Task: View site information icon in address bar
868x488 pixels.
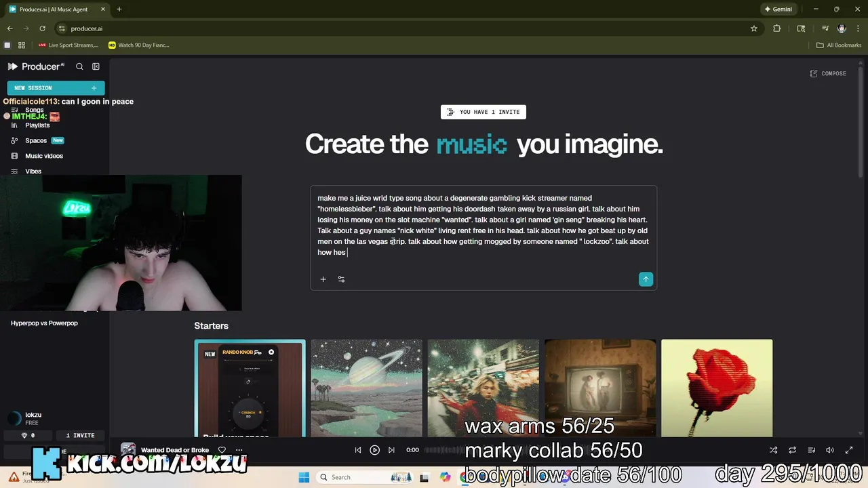Action: click(x=62, y=28)
